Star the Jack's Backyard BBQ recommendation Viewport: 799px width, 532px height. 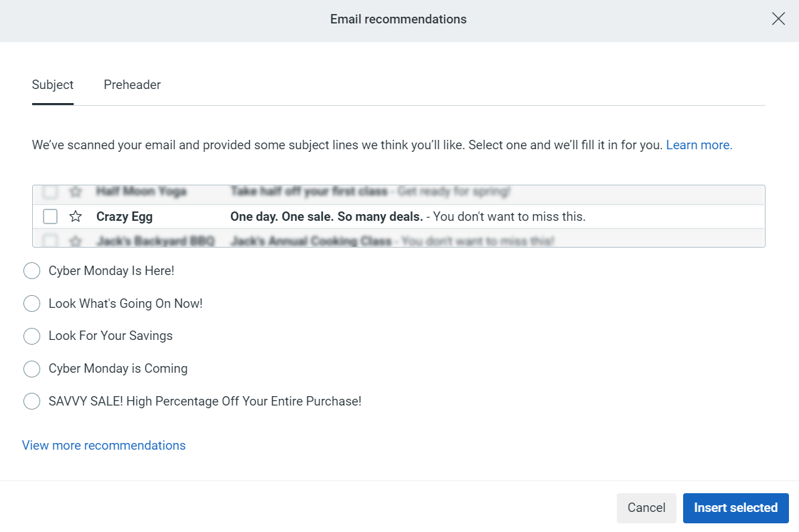[x=75, y=240]
